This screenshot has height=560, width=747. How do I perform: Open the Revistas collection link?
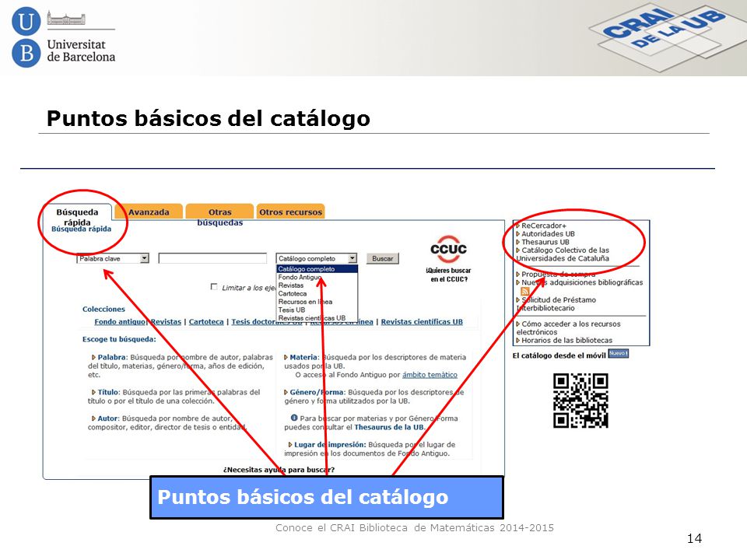point(166,321)
